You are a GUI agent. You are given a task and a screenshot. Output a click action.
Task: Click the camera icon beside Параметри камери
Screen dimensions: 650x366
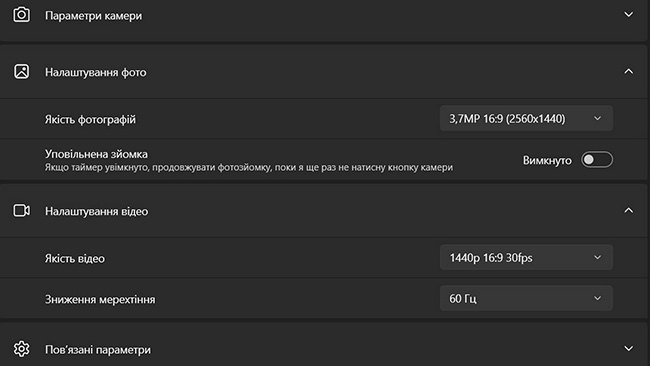click(22, 15)
